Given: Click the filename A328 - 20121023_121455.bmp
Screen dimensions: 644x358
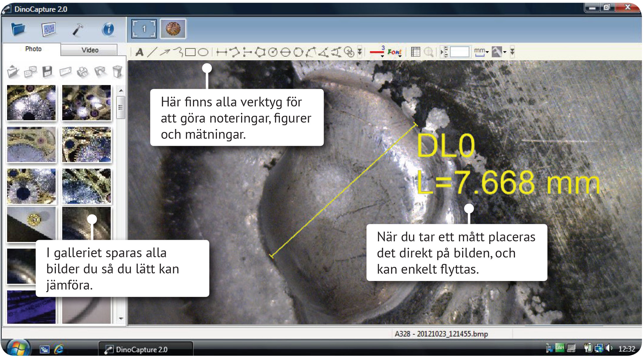Looking at the screenshot, I should tap(441, 334).
